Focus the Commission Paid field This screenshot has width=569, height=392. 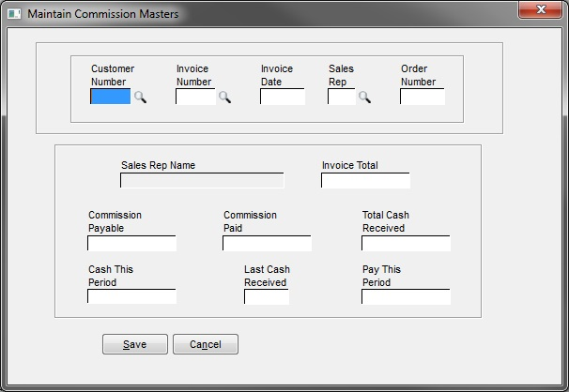(267, 243)
